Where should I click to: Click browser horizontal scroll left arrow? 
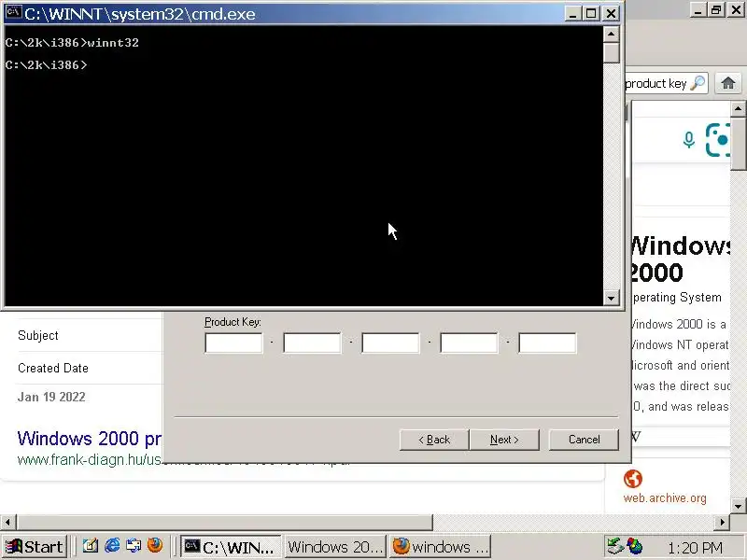point(8,522)
